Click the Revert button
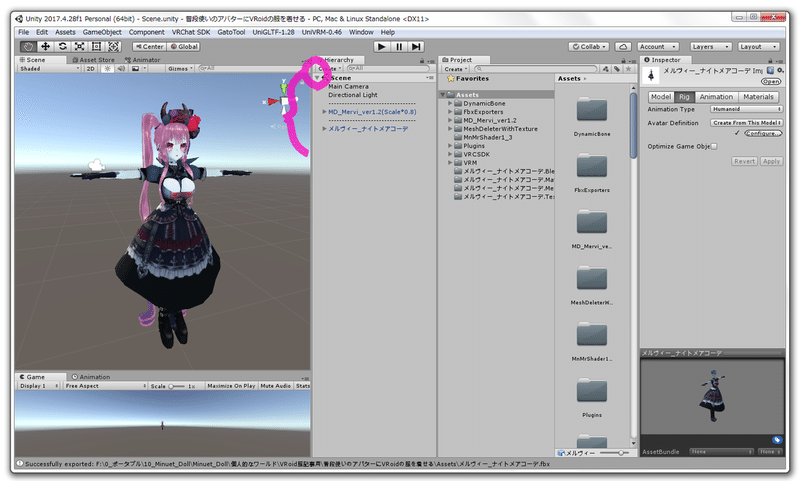 coord(744,161)
